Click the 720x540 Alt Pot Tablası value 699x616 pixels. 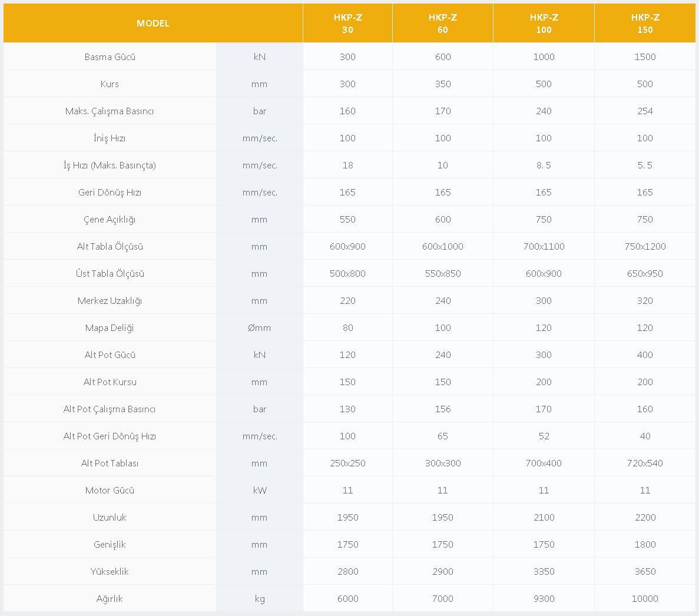pyautogui.click(x=645, y=463)
